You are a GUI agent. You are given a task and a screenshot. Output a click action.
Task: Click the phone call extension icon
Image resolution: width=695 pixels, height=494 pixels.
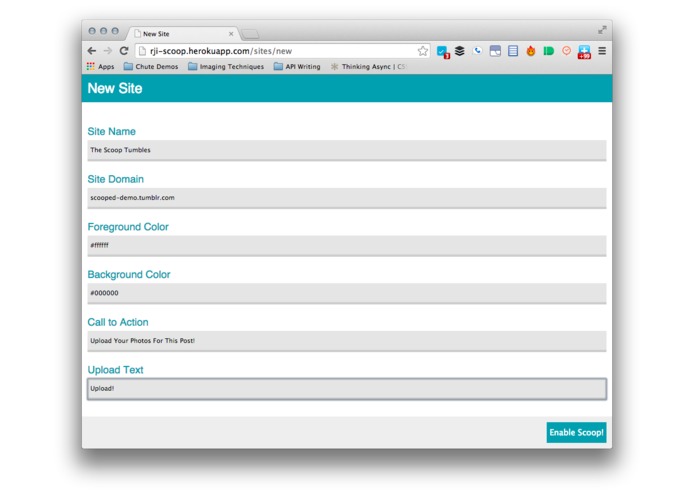coord(477,51)
